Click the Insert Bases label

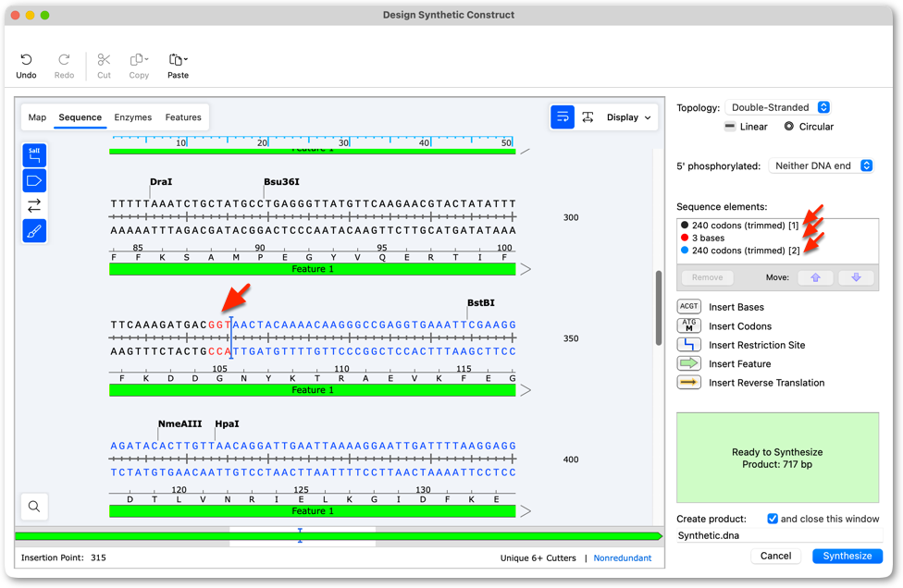pyautogui.click(x=736, y=307)
